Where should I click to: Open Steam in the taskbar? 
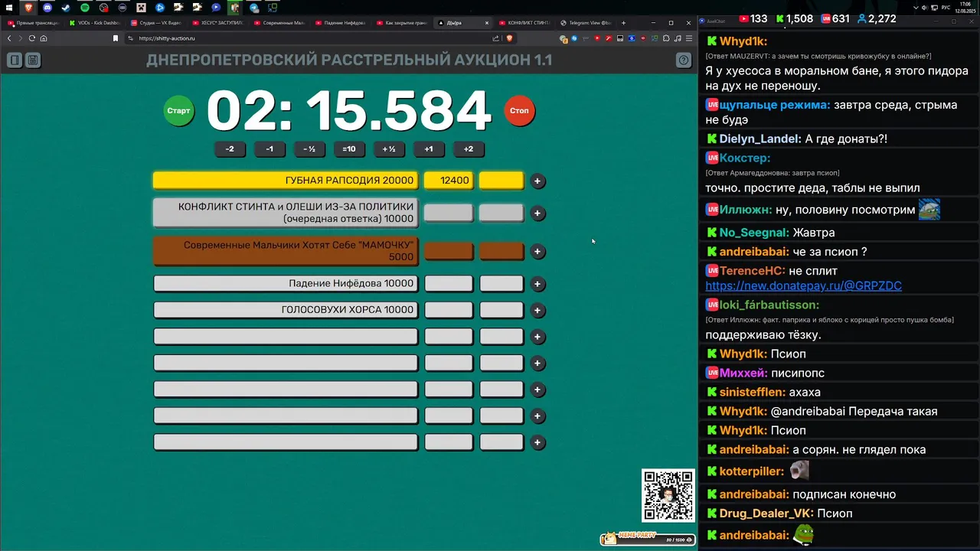pyautogui.click(x=66, y=8)
